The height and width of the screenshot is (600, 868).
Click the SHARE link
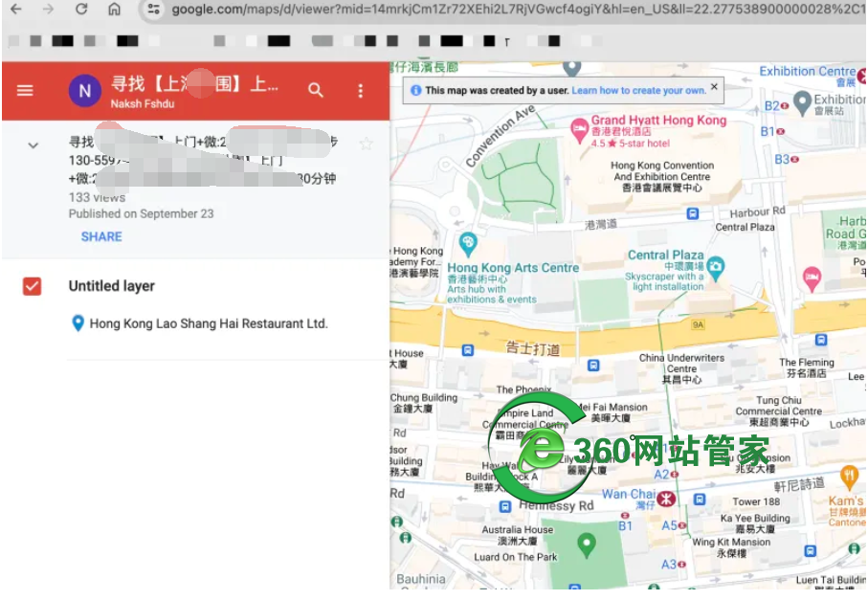coord(101,236)
